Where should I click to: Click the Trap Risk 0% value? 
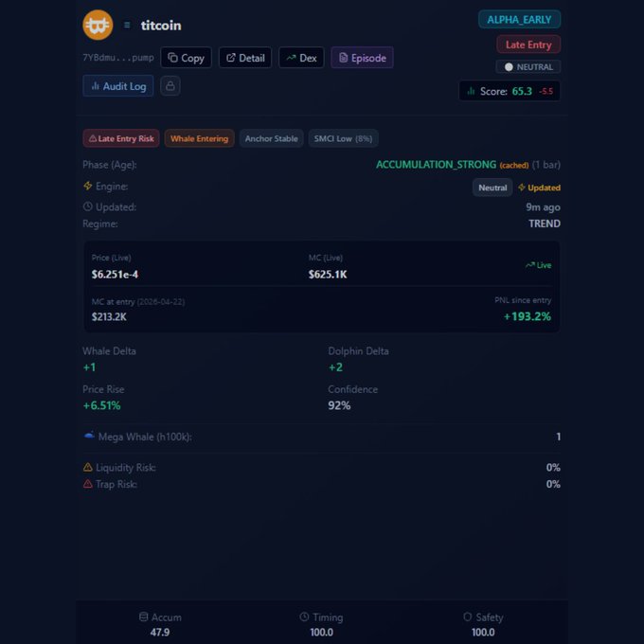553,484
